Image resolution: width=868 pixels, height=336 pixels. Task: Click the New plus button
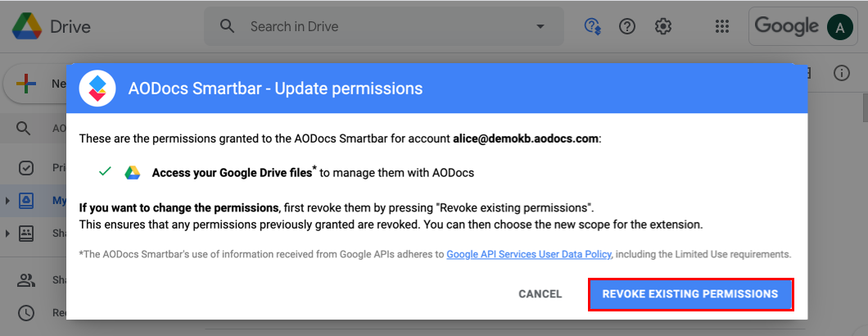click(34, 84)
